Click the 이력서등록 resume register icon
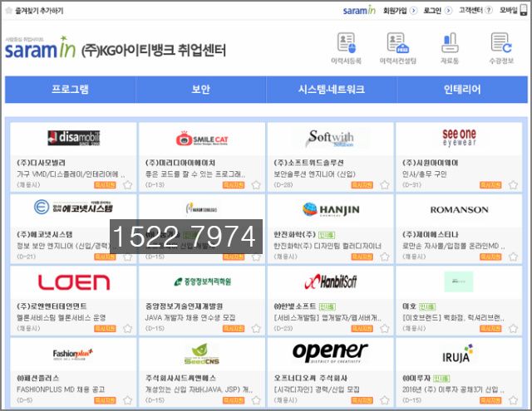The width and height of the screenshot is (532, 411). [347, 43]
